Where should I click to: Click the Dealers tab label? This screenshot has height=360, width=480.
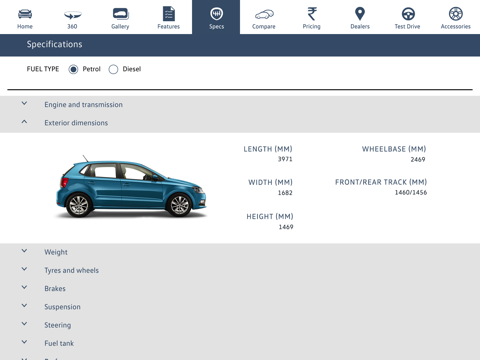click(360, 26)
